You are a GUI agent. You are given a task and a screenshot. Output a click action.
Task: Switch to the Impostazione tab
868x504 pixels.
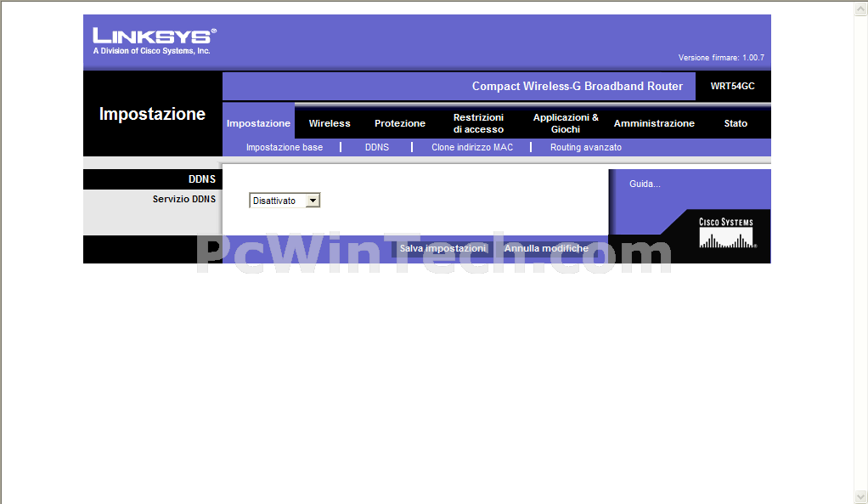coord(258,123)
